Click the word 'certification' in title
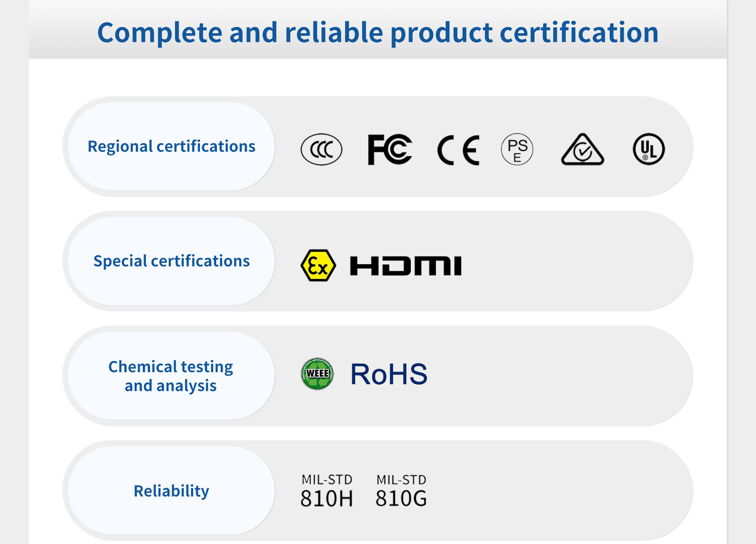Screen dimensions: 756x544 pos(579,32)
